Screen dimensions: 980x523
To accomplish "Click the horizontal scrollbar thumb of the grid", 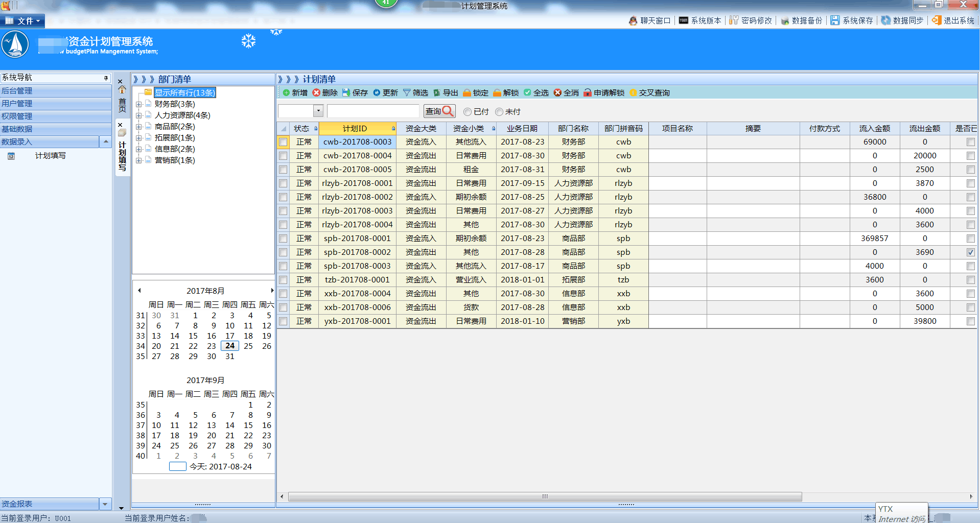I will [545, 496].
